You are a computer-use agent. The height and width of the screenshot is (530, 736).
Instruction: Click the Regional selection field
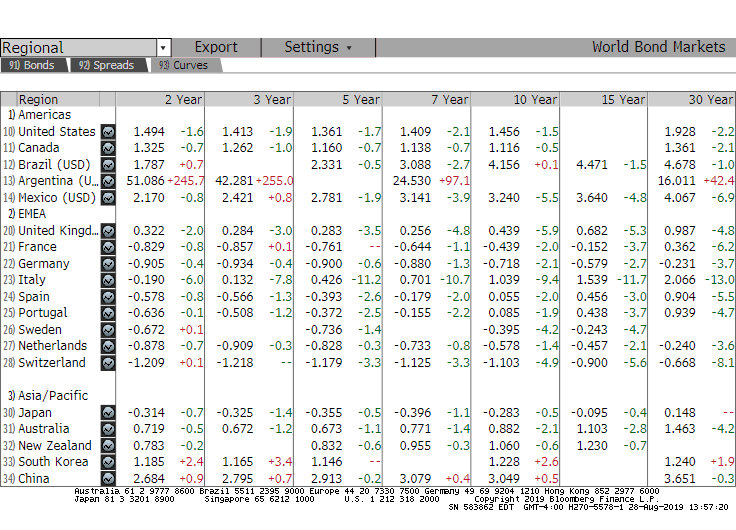point(78,48)
